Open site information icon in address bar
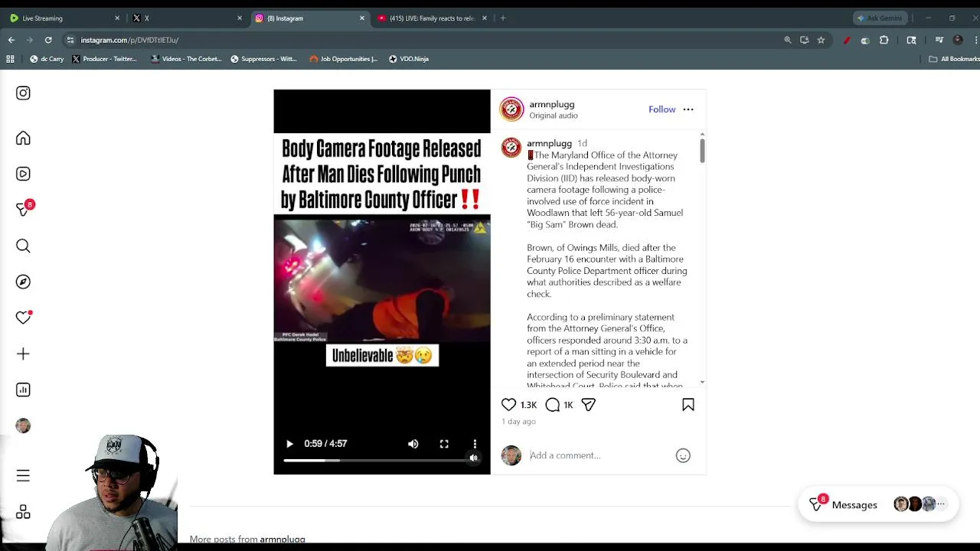Viewport: 980px width, 551px height. 70,40
